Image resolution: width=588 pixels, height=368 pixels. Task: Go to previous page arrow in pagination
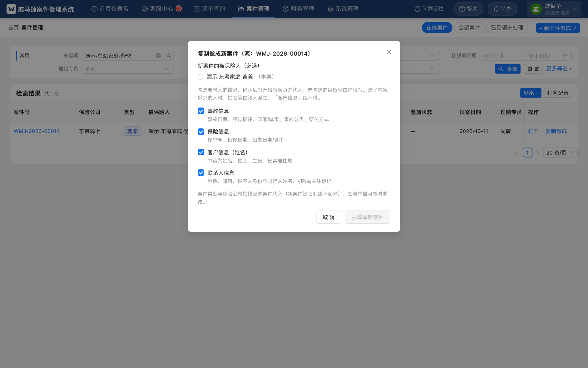coord(518,153)
